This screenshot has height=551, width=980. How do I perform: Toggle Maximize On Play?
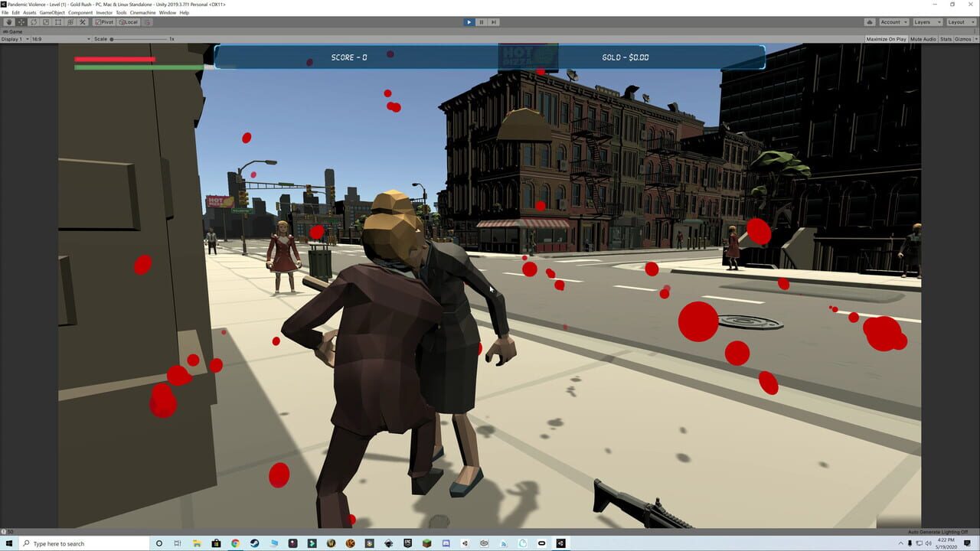(x=887, y=38)
